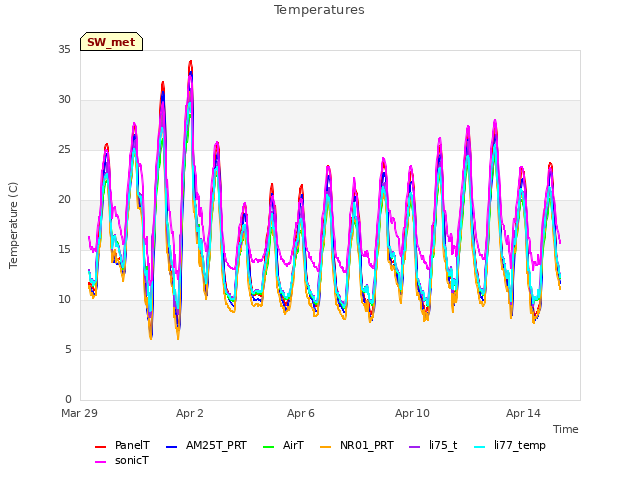Click the highest red peak near Apr 2
The image size is (640, 480).
click(191, 62)
